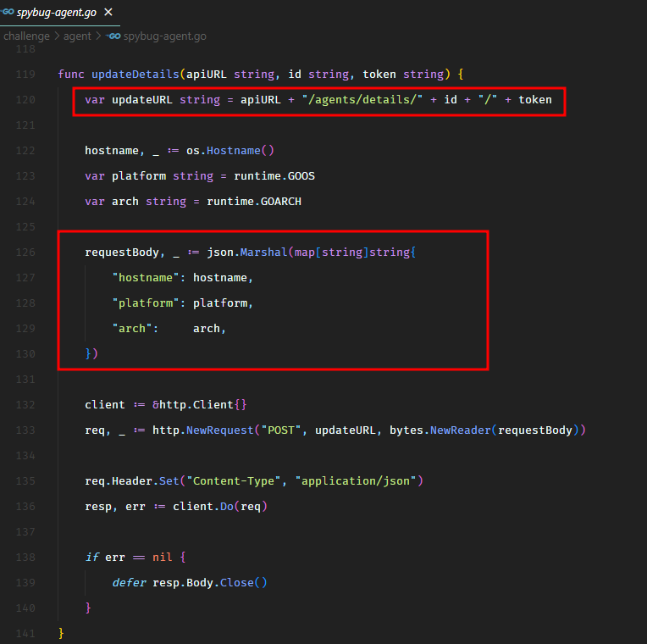
Task: Click line number 126 in the gutter
Action: [25, 253]
